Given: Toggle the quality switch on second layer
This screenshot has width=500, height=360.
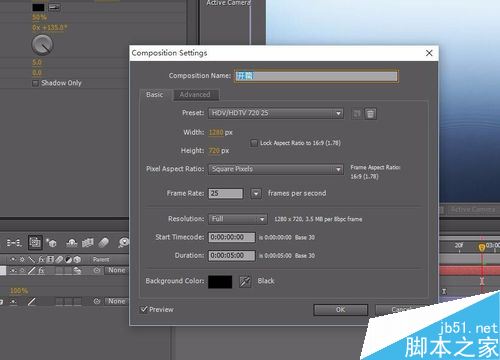Looking at the screenshot, I should pos(31,301).
